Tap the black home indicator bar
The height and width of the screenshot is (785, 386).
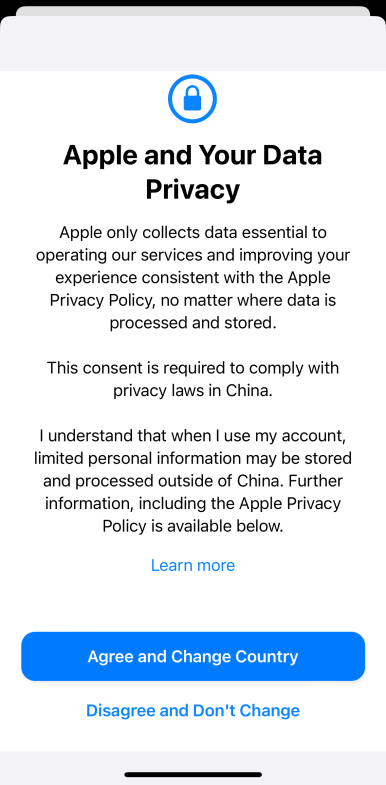click(x=193, y=774)
